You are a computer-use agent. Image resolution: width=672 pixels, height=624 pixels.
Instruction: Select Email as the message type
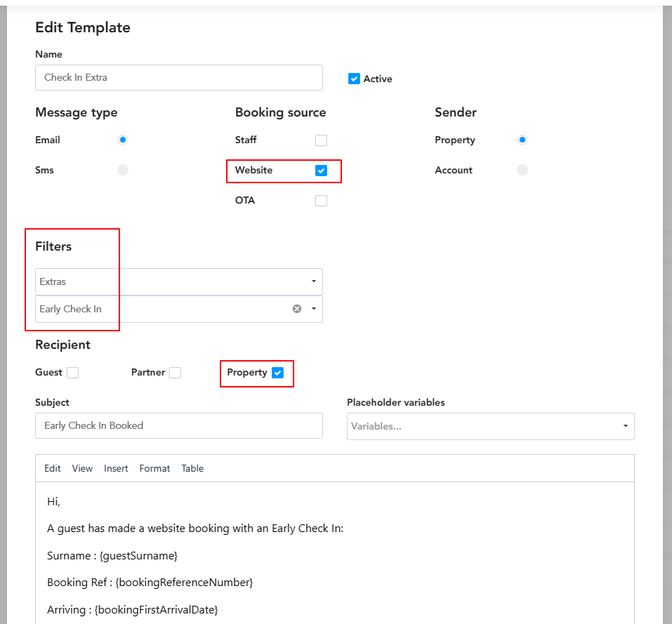tap(123, 140)
